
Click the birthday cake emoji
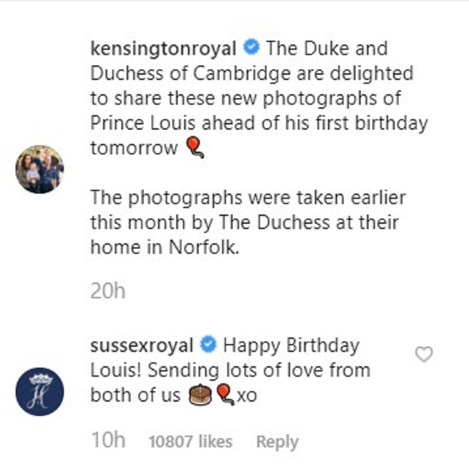[x=201, y=395]
